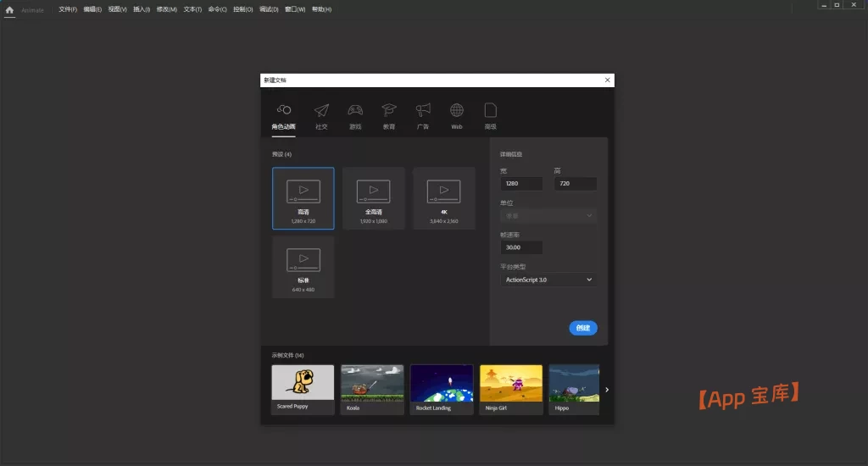Show more sample files with right arrow
Screen dimensions: 868x466
click(x=606, y=390)
